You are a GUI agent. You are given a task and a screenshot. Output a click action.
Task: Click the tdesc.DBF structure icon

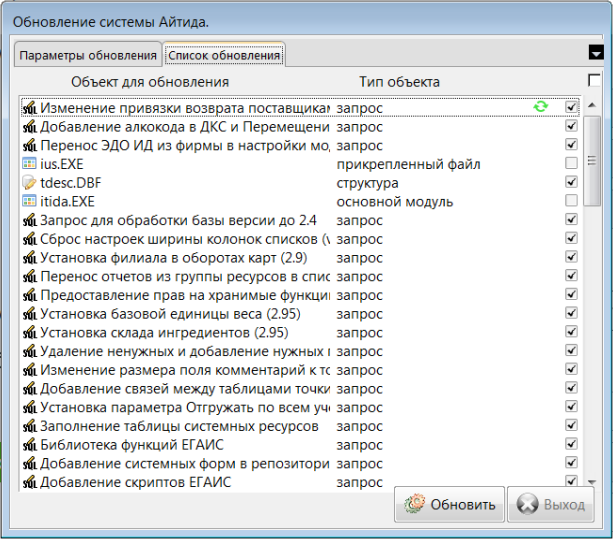(x=29, y=183)
